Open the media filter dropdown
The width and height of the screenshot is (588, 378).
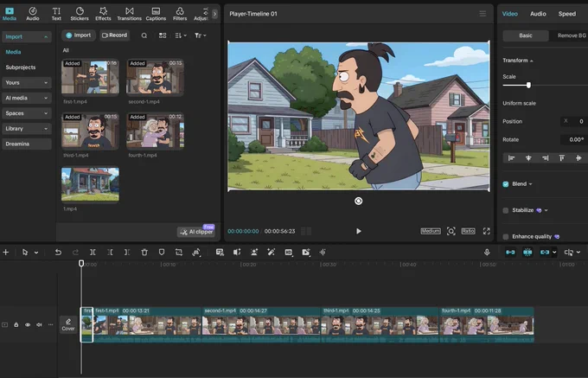pos(201,35)
